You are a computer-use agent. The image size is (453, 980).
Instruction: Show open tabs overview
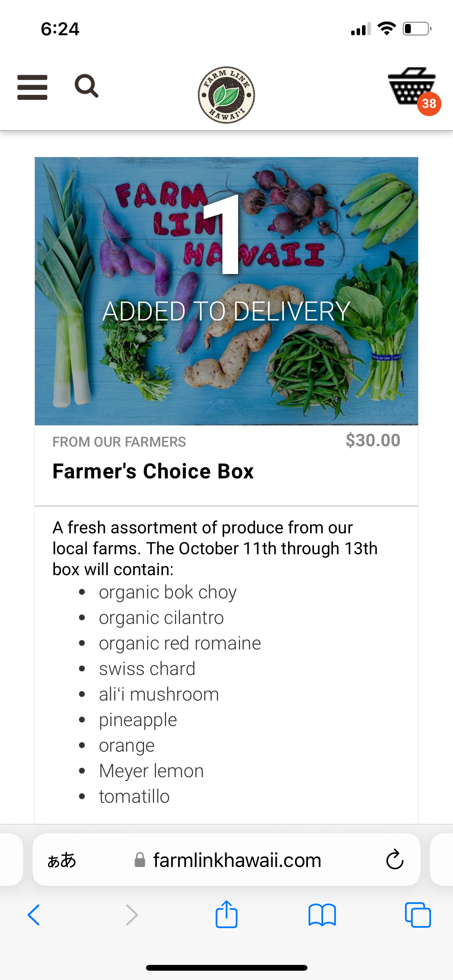pyautogui.click(x=417, y=915)
